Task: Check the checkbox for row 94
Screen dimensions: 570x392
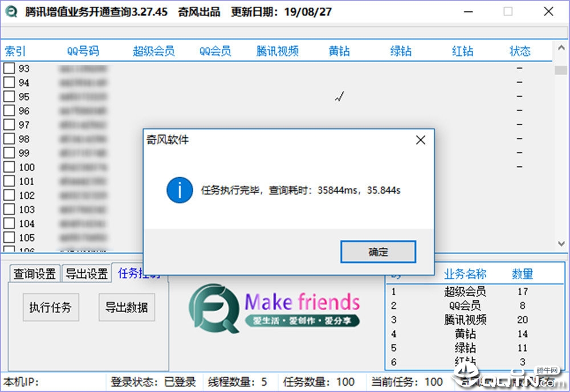Action: (9, 82)
